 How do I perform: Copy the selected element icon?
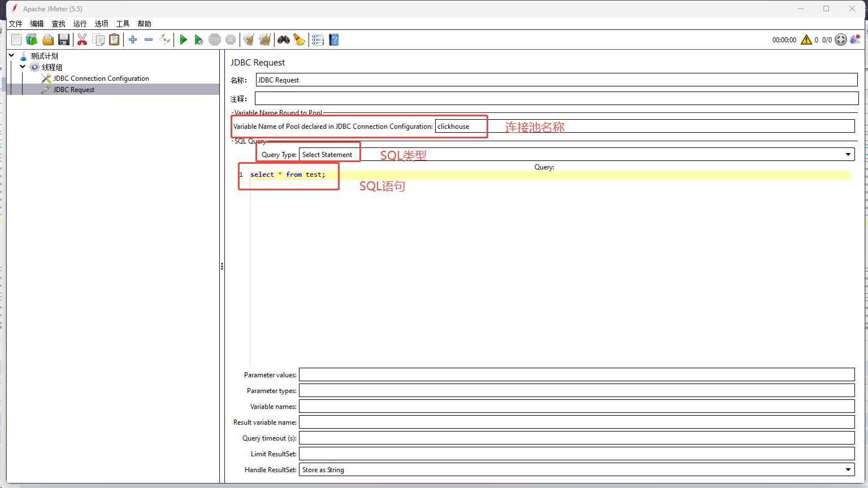coord(98,40)
